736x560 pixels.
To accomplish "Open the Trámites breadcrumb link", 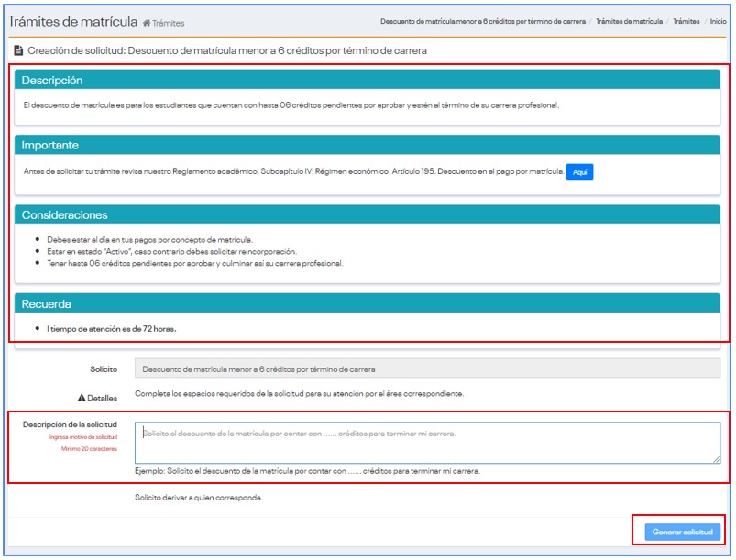I will [686, 21].
